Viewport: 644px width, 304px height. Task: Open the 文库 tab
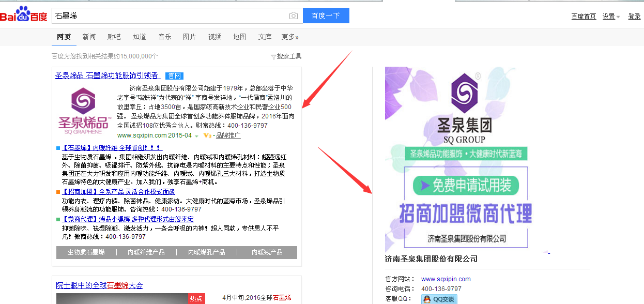265,37
